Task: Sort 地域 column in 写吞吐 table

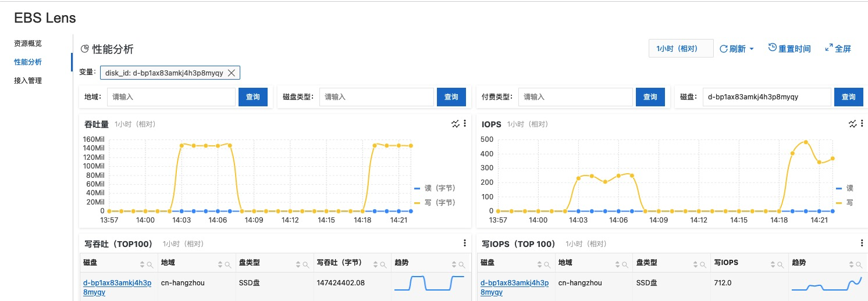Action: click(219, 264)
